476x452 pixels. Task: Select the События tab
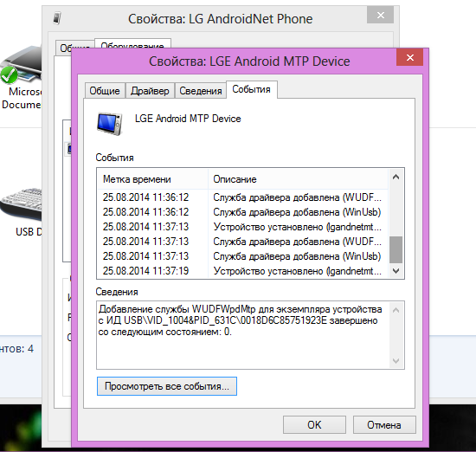click(x=251, y=89)
